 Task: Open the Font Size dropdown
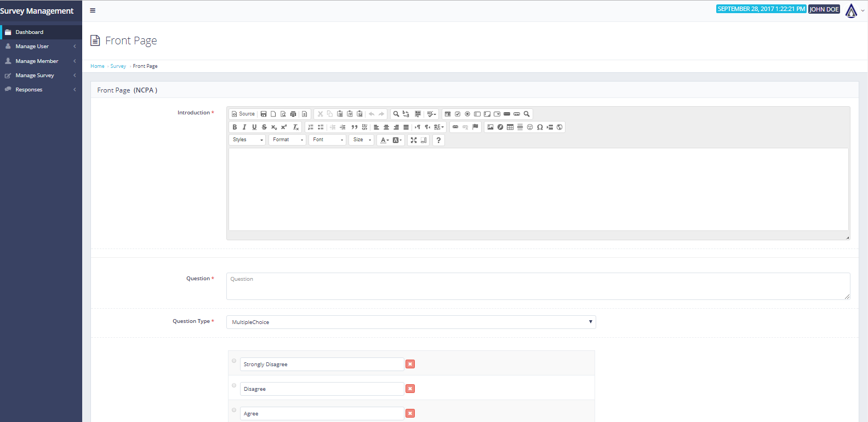coord(361,140)
